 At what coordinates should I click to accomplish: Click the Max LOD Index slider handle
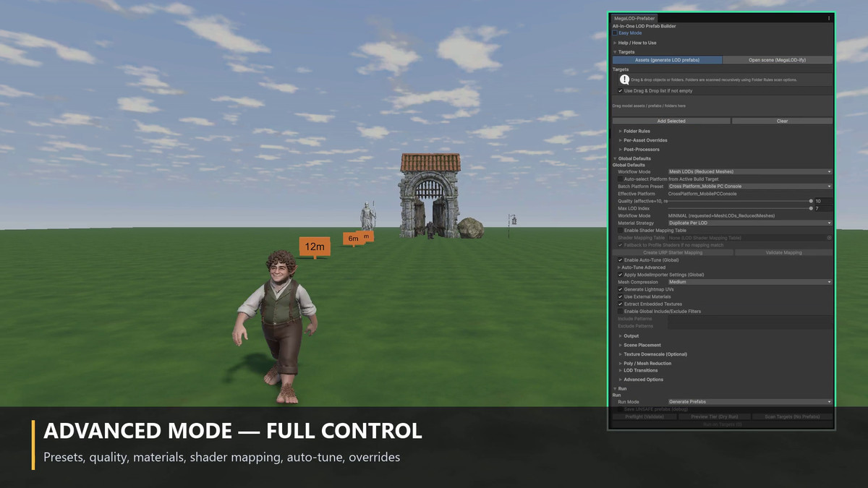[811, 208]
